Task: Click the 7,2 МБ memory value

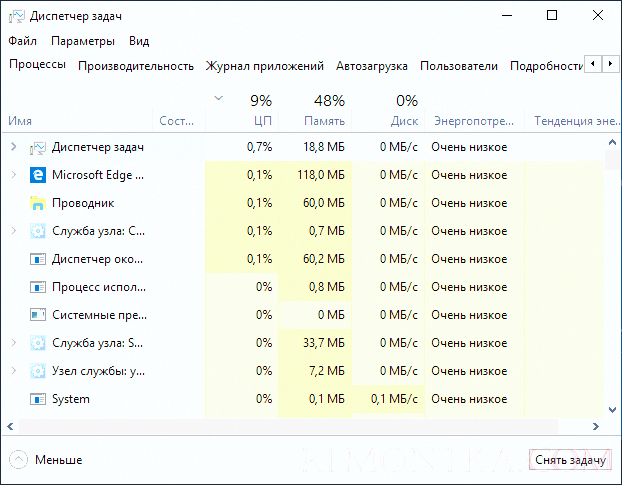Action: pyautogui.click(x=326, y=371)
